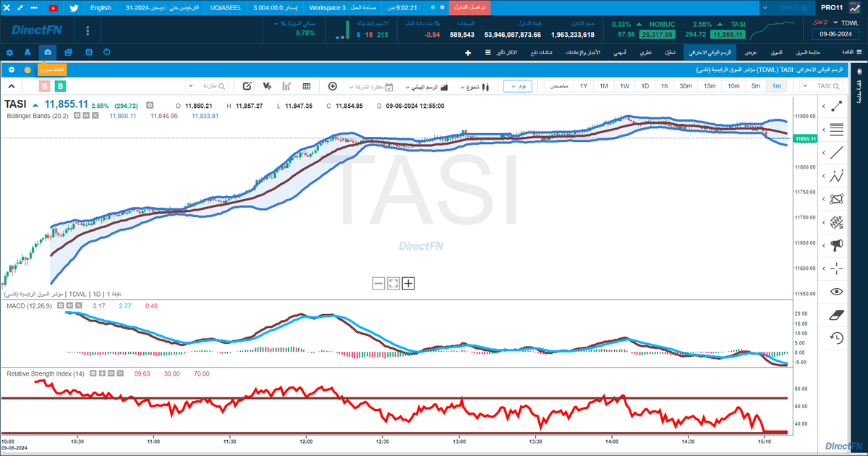868x456 pixels.
Task: Expand the trend line tool group arrow
Action: (824, 107)
